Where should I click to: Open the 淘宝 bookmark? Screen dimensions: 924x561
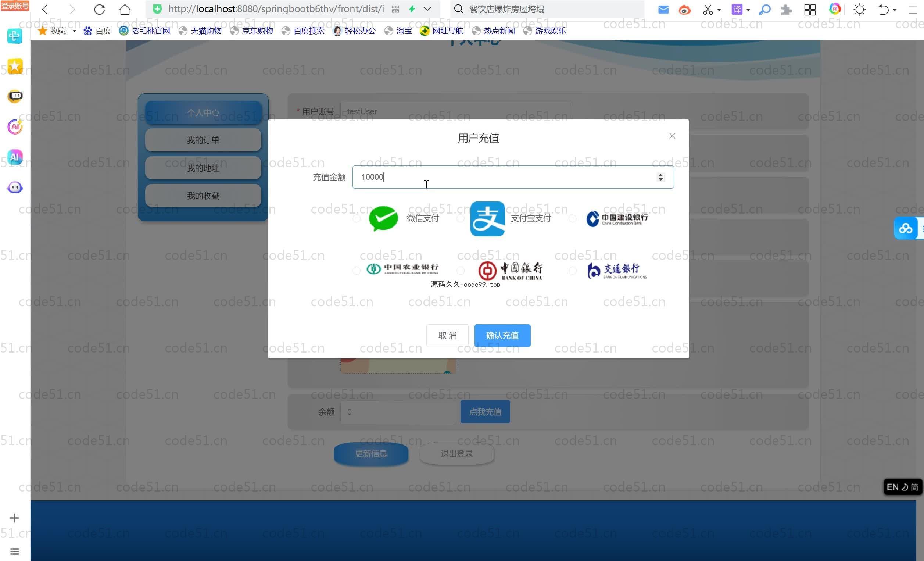(x=398, y=31)
